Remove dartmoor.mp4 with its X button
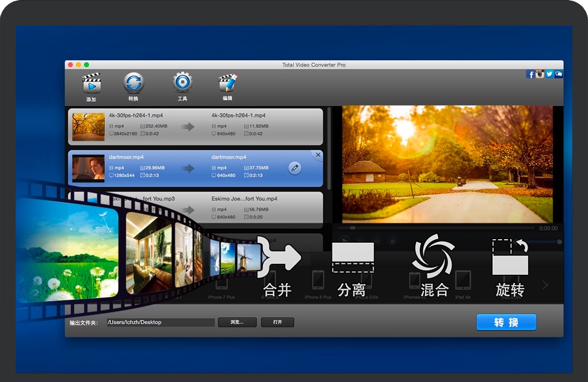This screenshot has height=382, width=588. (x=318, y=155)
